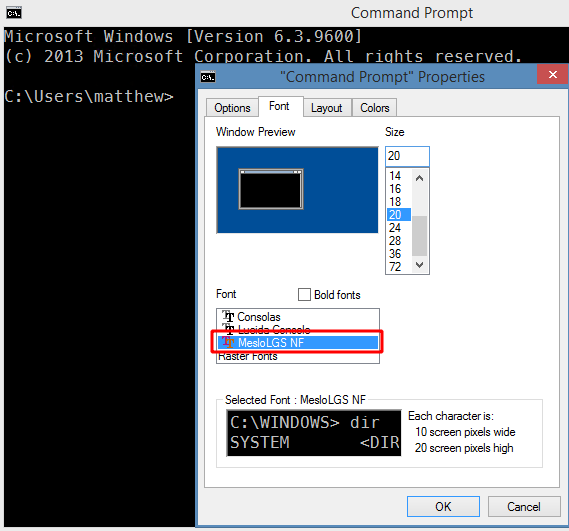Click the Size input field
The height and width of the screenshot is (531, 569).
407,156
